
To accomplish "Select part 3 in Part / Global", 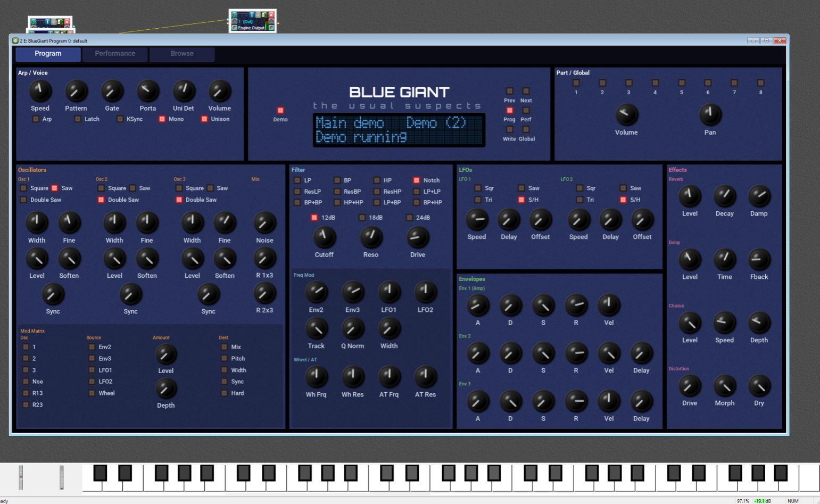I will [629, 83].
